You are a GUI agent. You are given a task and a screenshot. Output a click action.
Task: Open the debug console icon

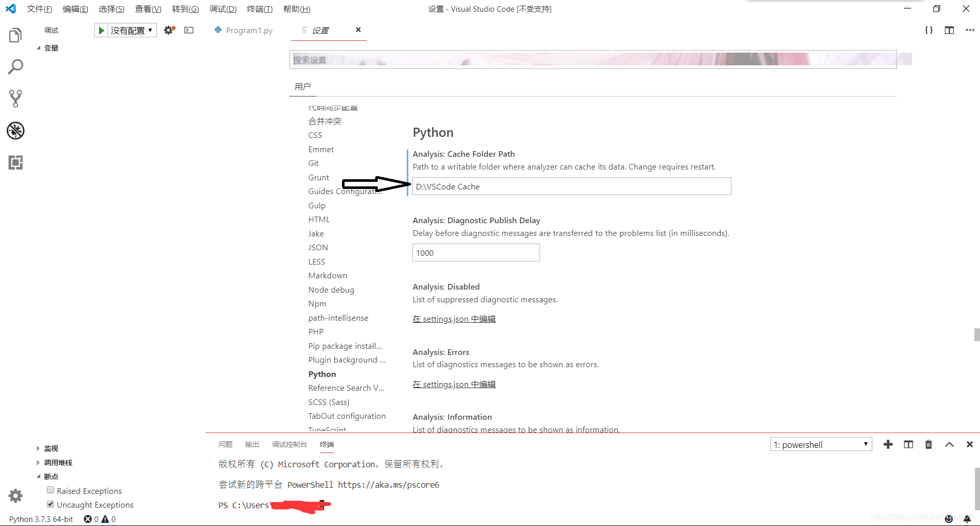189,30
